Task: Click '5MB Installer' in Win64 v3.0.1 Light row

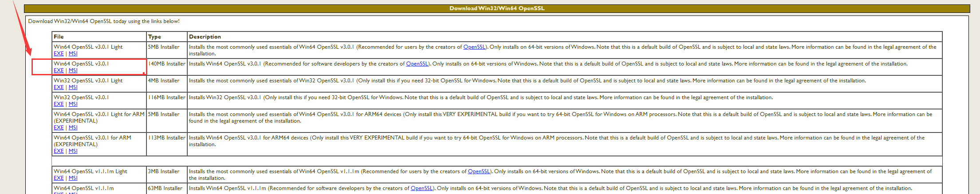Action: 164,47
